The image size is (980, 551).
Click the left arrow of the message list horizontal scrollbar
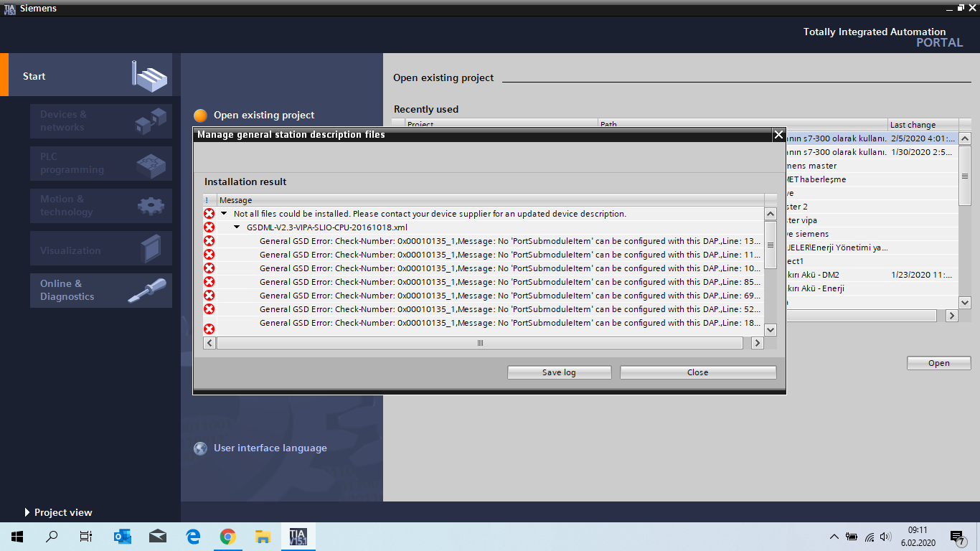210,343
